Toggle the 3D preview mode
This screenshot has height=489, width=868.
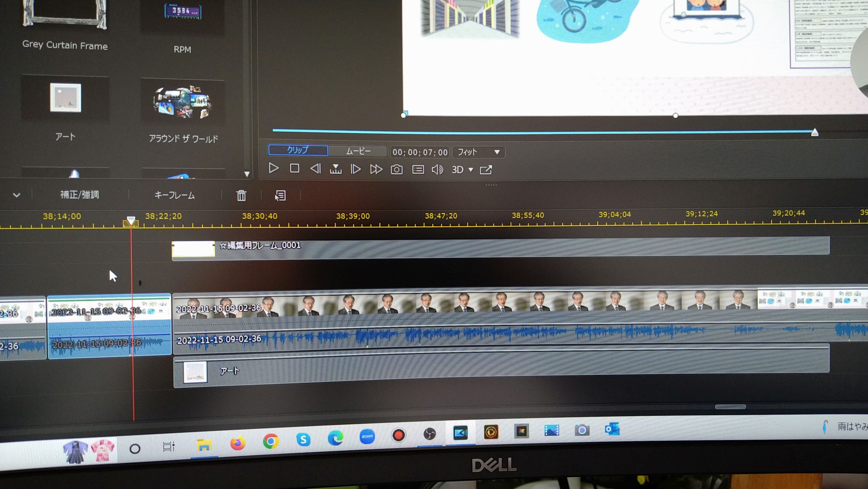[x=457, y=169]
